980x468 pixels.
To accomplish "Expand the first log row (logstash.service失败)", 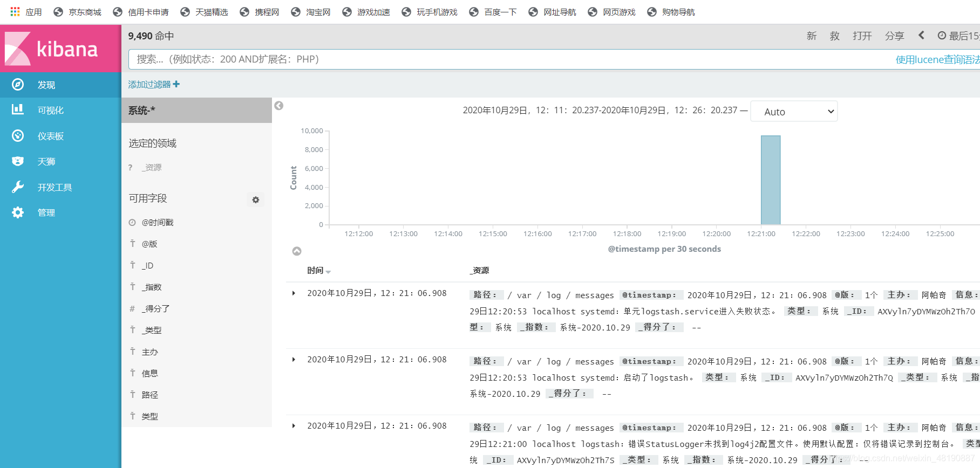I will click(294, 293).
